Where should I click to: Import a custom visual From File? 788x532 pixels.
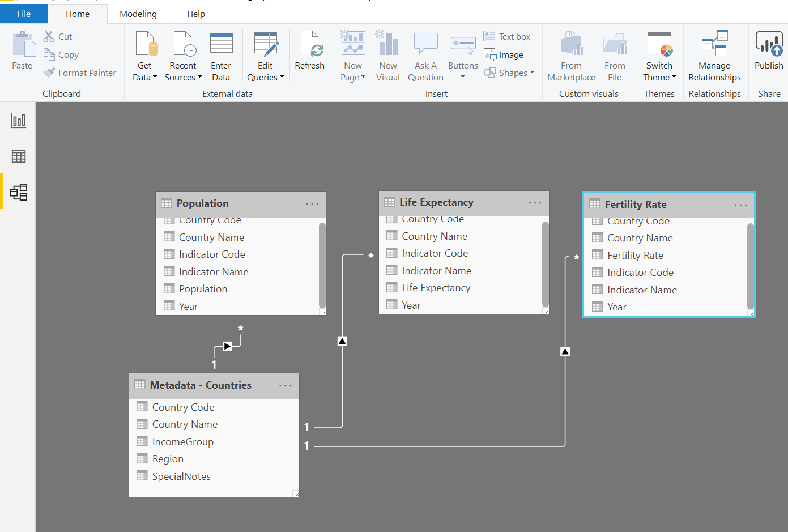[615, 55]
